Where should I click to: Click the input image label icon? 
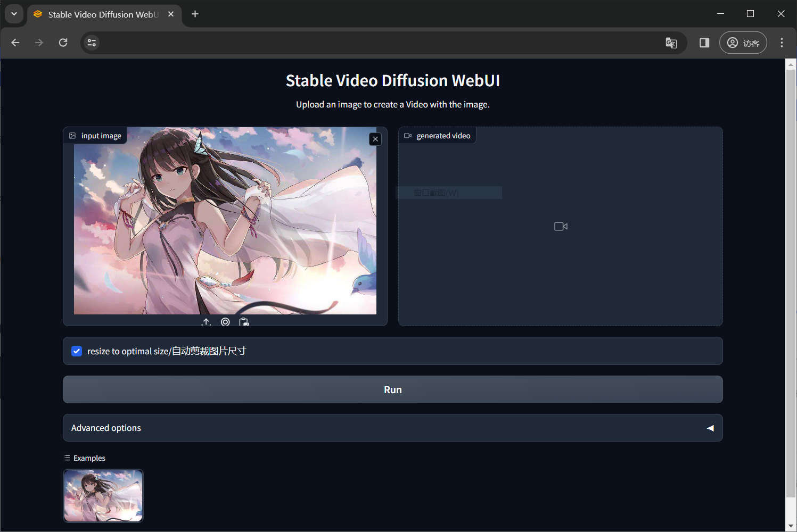(x=72, y=136)
